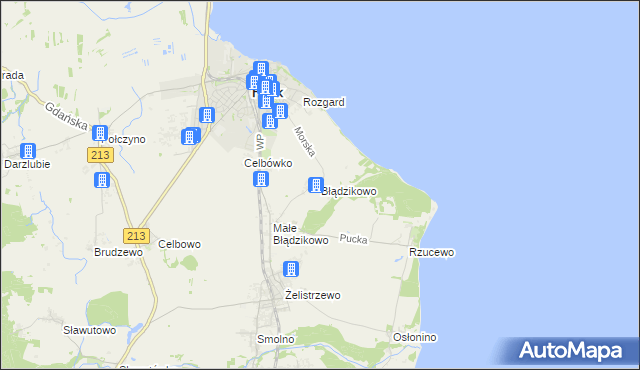The image size is (640, 370).
Task: Click the Smolno place label
Action: pos(276,339)
